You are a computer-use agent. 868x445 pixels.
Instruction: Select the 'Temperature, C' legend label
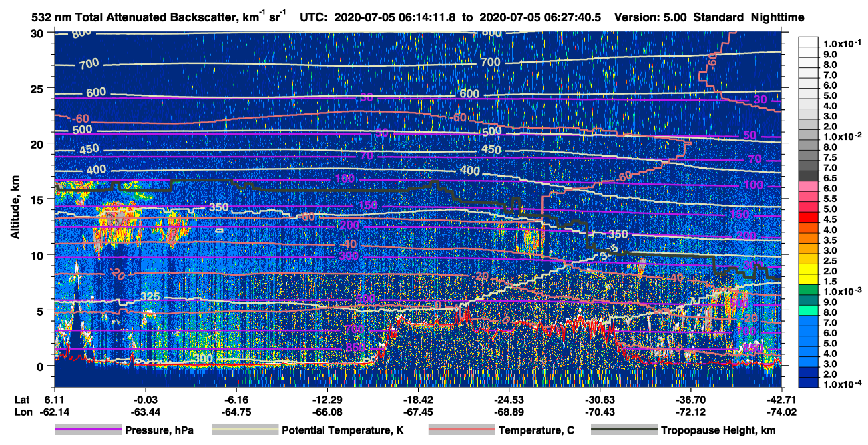[536, 430]
